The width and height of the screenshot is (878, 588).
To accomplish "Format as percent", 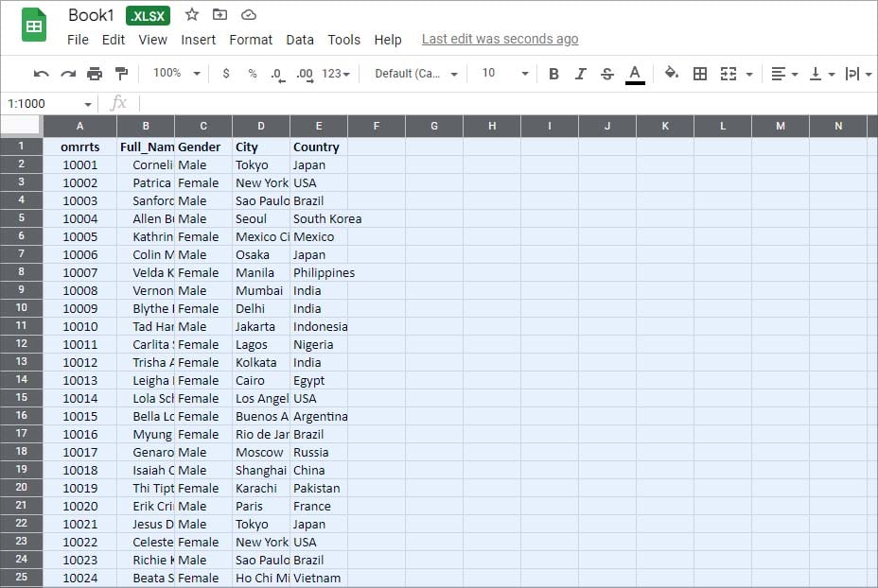I will tap(253, 74).
